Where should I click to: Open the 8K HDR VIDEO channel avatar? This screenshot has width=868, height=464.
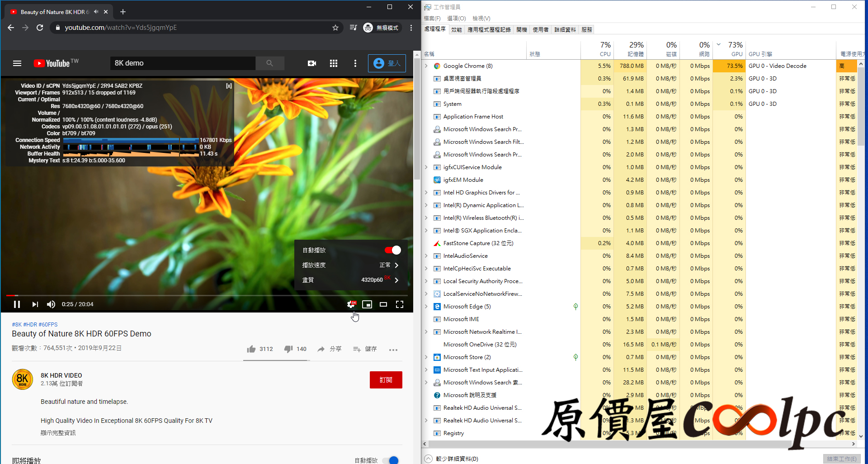coord(23,379)
